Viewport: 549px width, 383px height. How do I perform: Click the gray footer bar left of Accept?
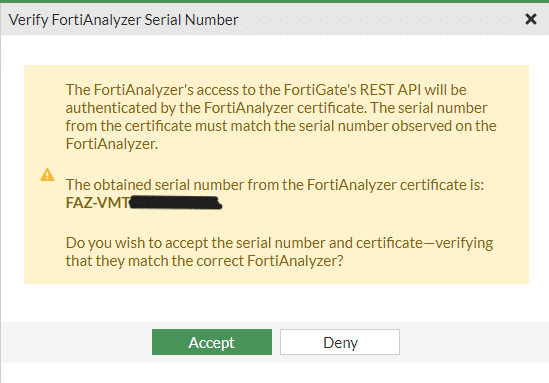click(x=76, y=342)
